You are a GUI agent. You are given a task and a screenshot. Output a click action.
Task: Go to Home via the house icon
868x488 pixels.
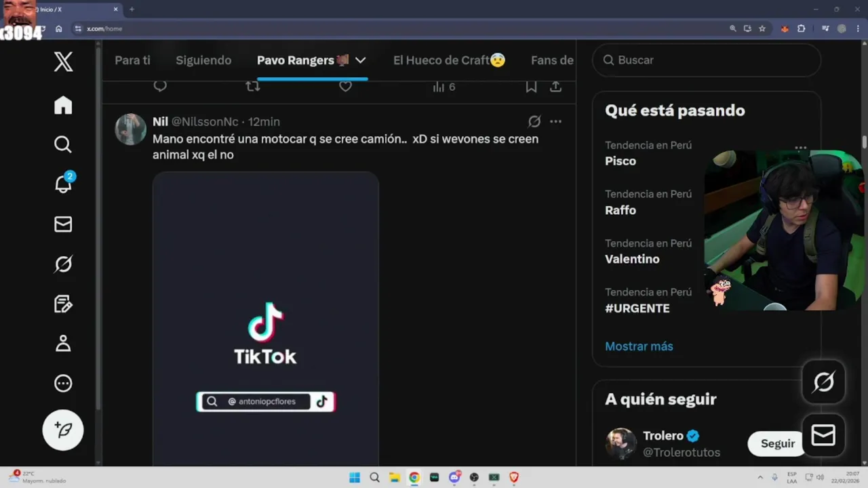63,105
